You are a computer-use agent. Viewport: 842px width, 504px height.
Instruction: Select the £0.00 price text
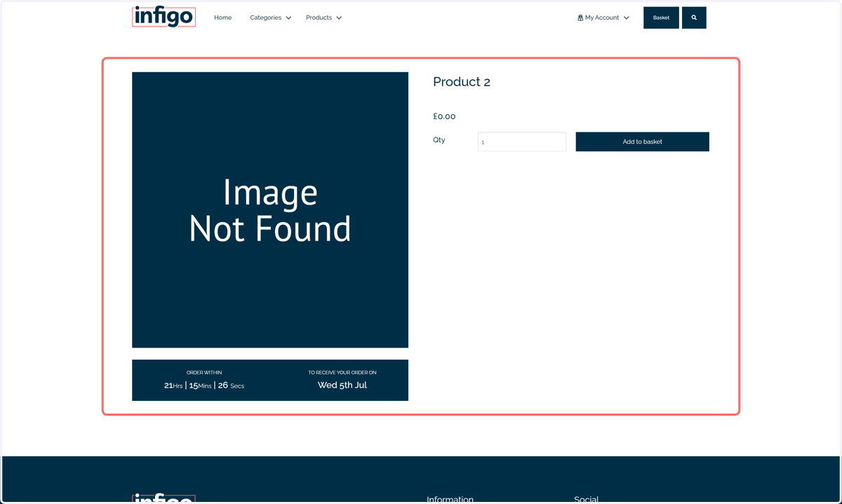coord(444,116)
